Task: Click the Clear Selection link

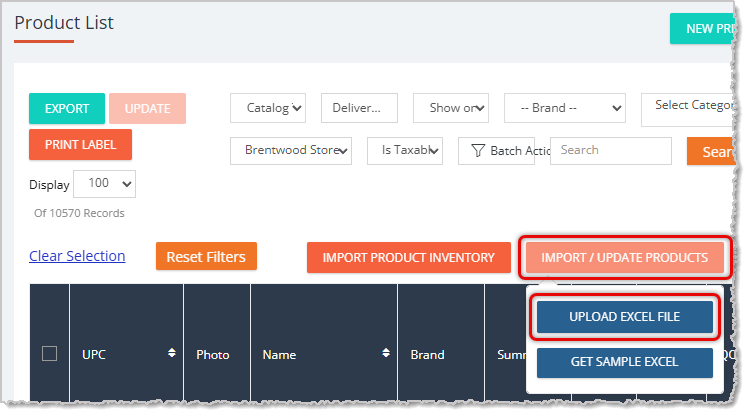Action: click(77, 256)
